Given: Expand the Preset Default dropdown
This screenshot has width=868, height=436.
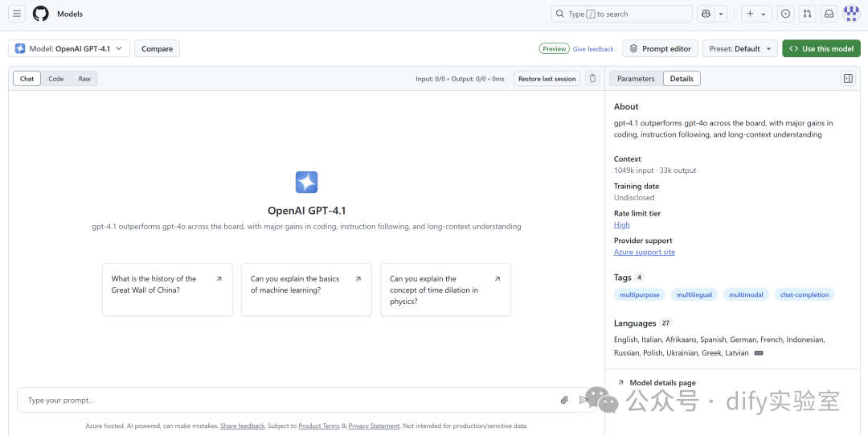Looking at the screenshot, I should pyautogui.click(x=739, y=49).
